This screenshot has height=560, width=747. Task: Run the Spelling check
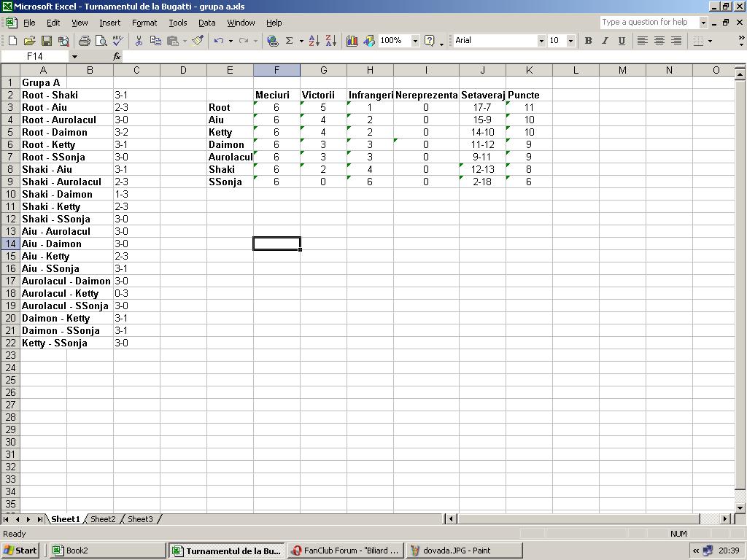(x=117, y=41)
